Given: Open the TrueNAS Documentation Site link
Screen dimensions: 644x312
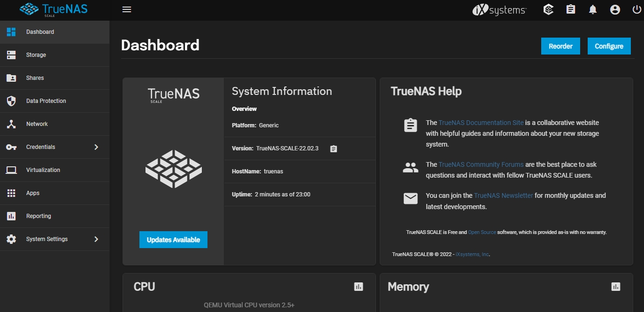Looking at the screenshot, I should pyautogui.click(x=481, y=123).
